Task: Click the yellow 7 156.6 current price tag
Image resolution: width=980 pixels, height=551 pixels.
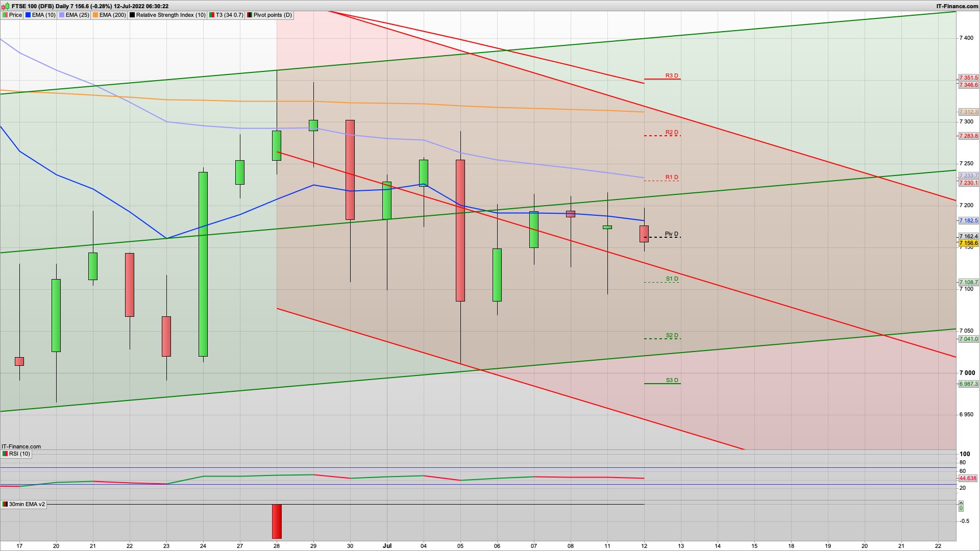Action: click(x=968, y=243)
